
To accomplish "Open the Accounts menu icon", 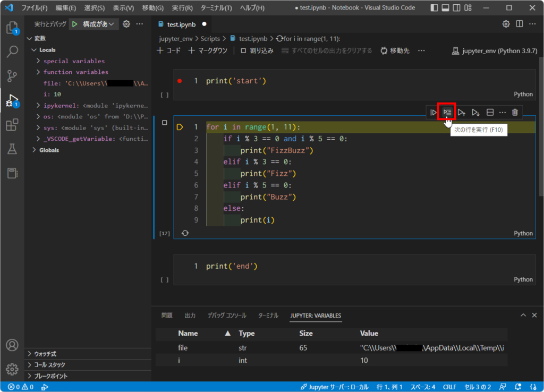I will point(12,345).
